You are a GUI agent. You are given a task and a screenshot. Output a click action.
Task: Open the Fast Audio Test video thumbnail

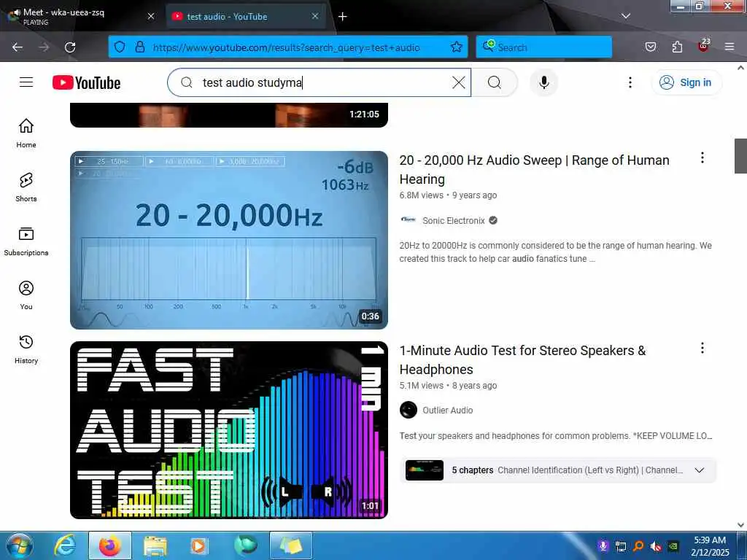click(x=228, y=430)
